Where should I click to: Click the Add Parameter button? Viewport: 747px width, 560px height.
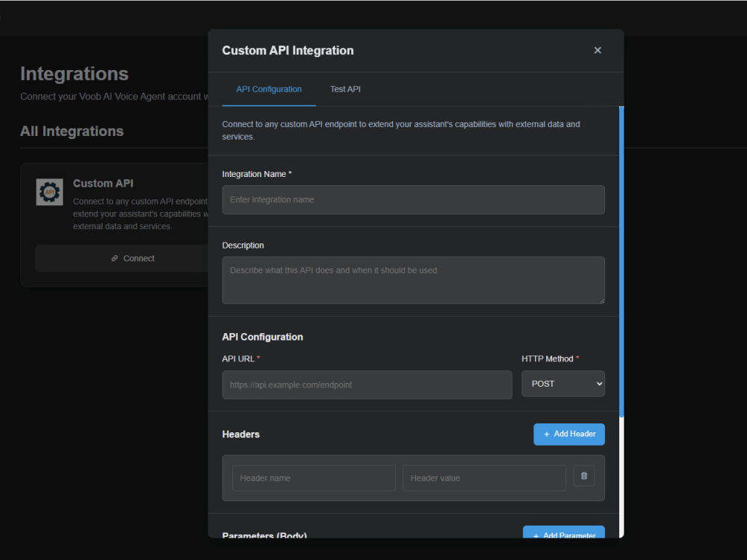click(x=564, y=533)
